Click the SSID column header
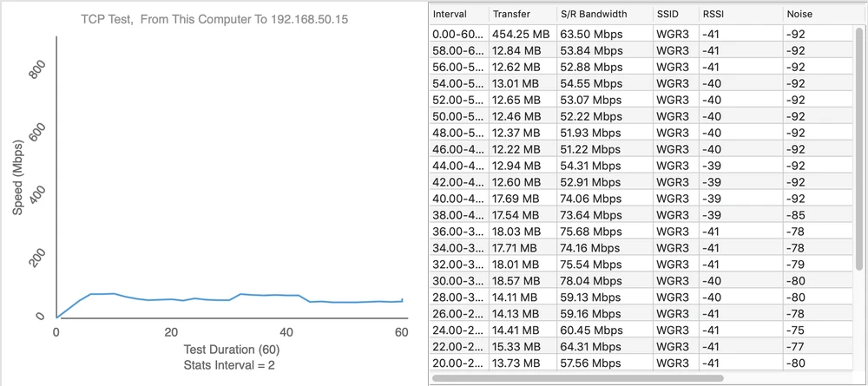The image size is (868, 386). click(672, 15)
